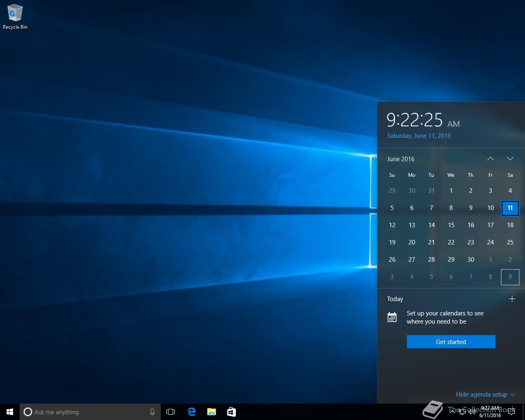Select June 30 in the last June row
Viewport: 525px width, 420px height.
pyautogui.click(x=471, y=260)
